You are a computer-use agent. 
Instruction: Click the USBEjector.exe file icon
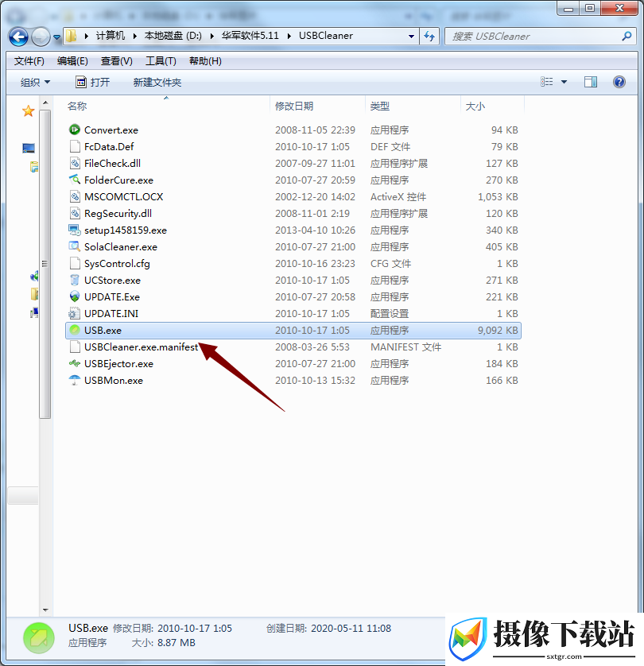[x=75, y=363]
